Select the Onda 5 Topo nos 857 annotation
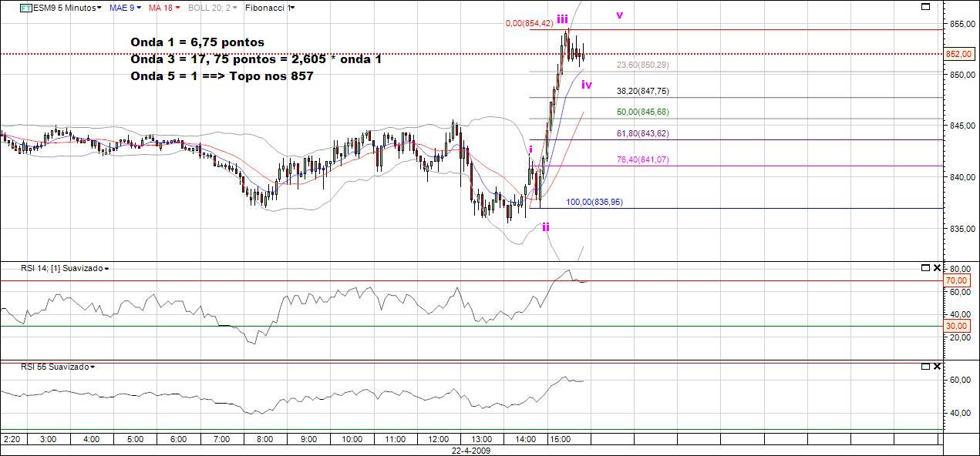Image resolution: width=980 pixels, height=456 pixels. pyautogui.click(x=222, y=76)
